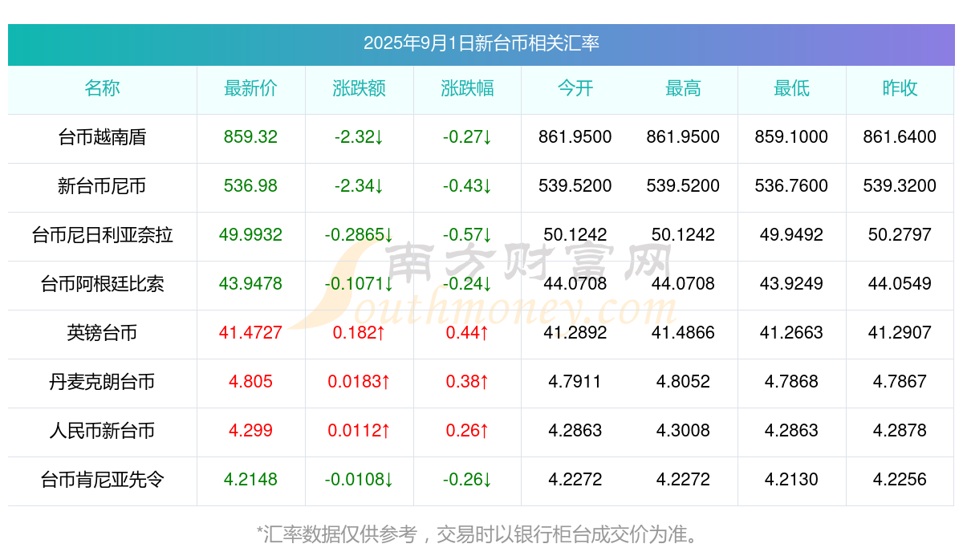The width and height of the screenshot is (963, 560).
Task: Select the 涨跌幅 column header
Action: pyautogui.click(x=467, y=89)
